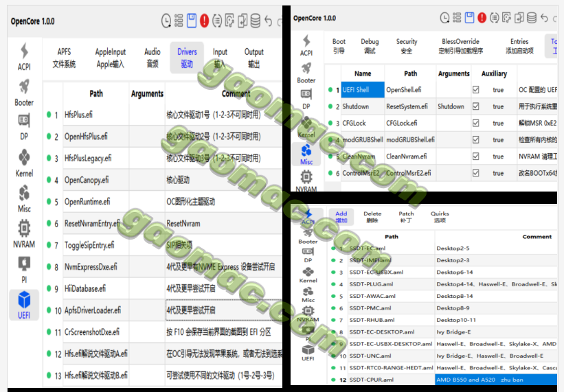
Task: Switch to the Quirks tab in bottom-right ACPI window
Action: coord(440,217)
